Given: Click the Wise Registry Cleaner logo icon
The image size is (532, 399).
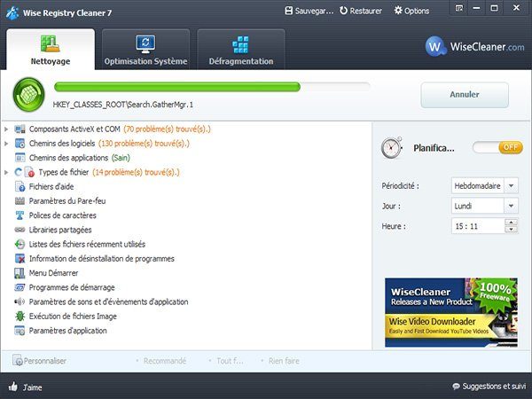Looking at the screenshot, I should (x=12, y=13).
